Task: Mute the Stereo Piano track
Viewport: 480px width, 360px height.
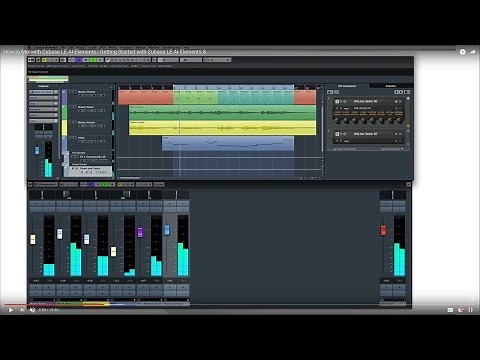Action: [71, 107]
